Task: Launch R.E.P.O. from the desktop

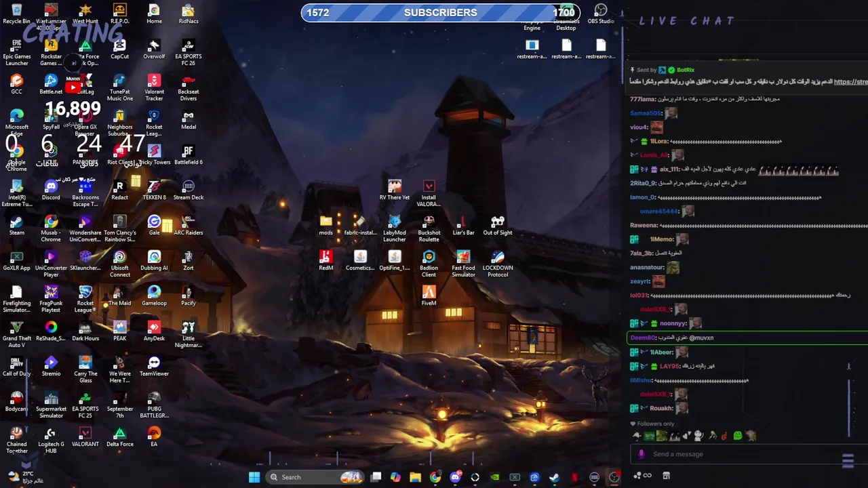Action: [119, 14]
